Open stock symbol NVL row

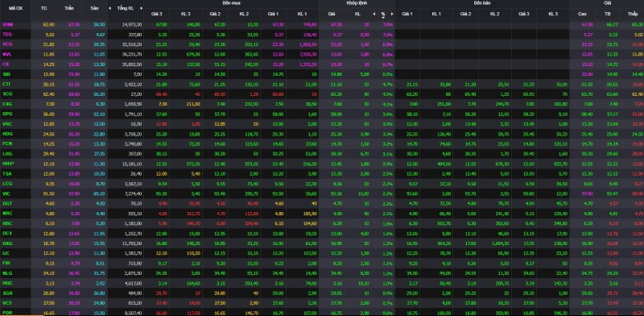[x=6, y=54]
